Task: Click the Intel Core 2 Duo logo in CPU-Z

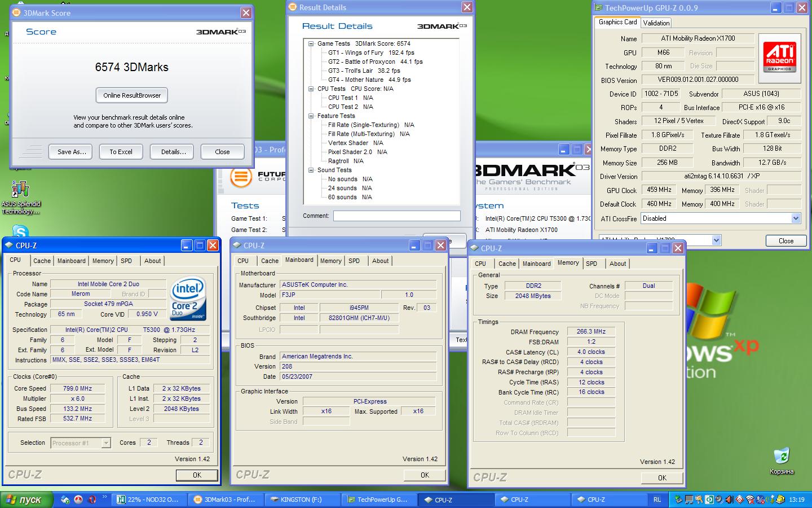Action: (x=188, y=299)
